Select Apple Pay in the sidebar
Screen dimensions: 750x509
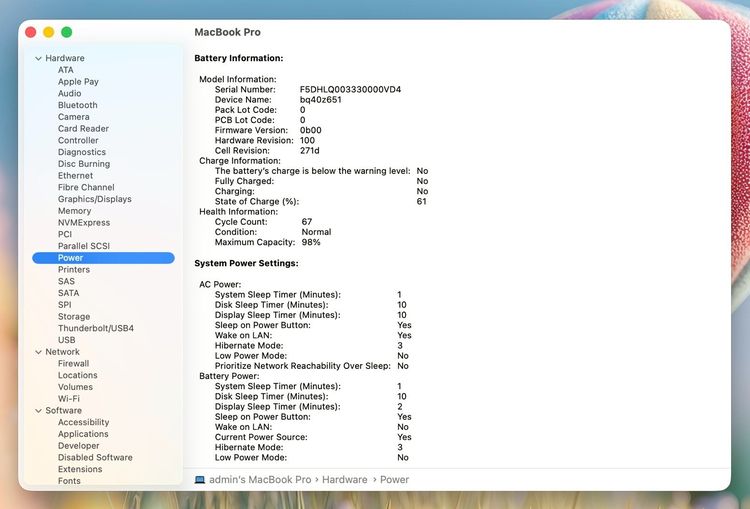(x=78, y=82)
